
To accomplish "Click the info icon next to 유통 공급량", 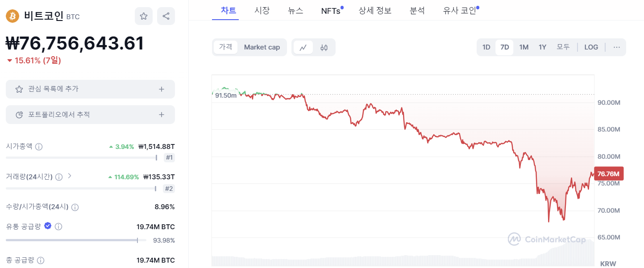I will (58, 227).
